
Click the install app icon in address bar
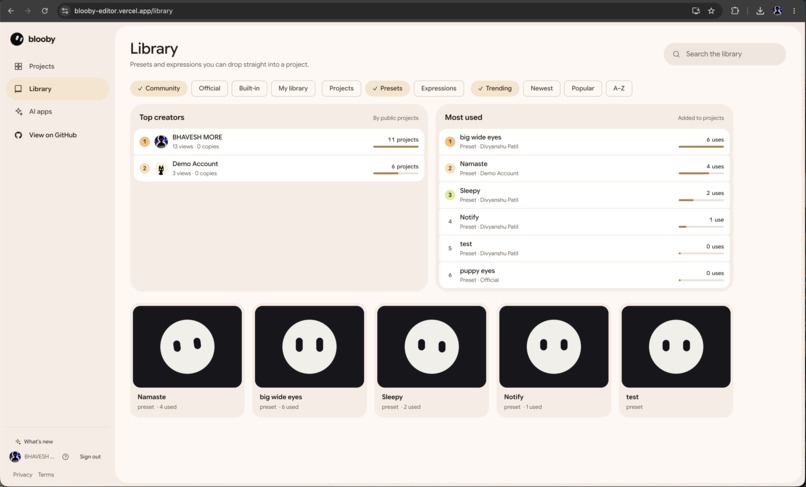coord(695,11)
